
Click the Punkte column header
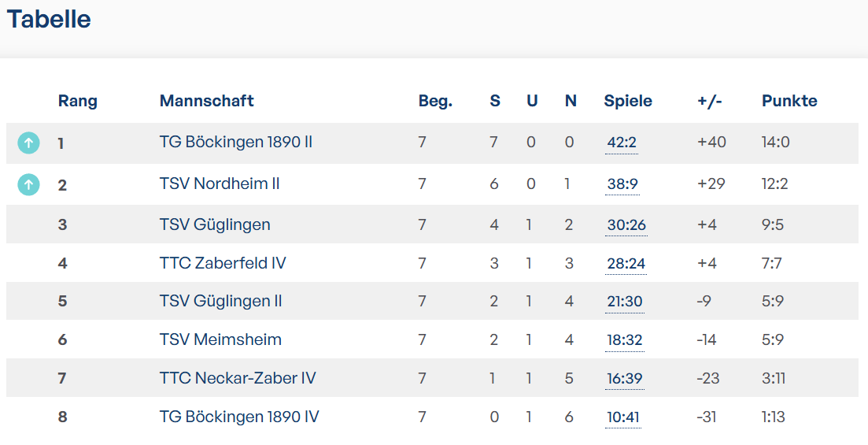789,101
